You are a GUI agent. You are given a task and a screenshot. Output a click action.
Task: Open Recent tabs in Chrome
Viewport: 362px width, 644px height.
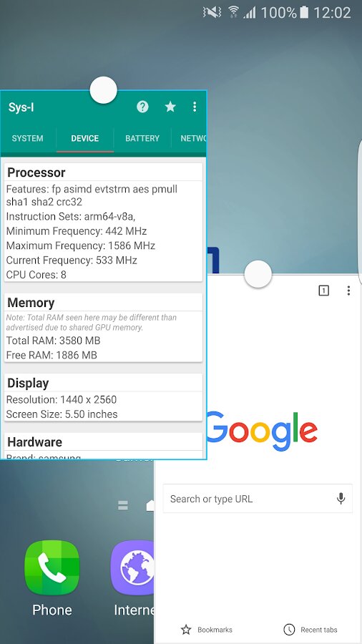310,630
